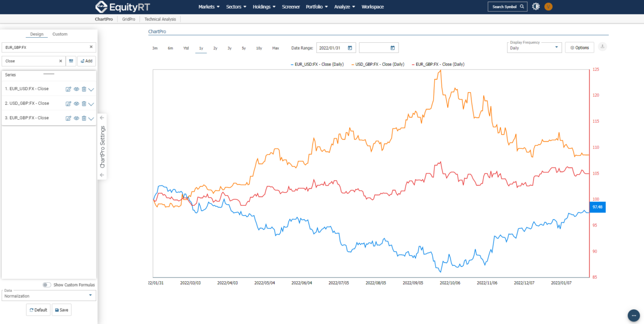Delete the USD_GBP:FX series via trash icon
The image size is (644, 324).
[x=84, y=104]
